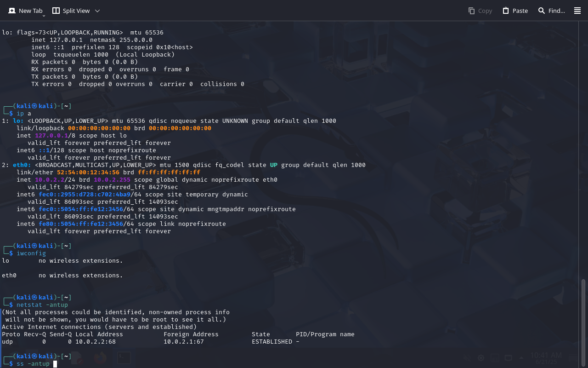This screenshot has height=368, width=588.
Task: Click the fe80::5054:ff:fe12:3456 link-local address
Action: (x=81, y=224)
